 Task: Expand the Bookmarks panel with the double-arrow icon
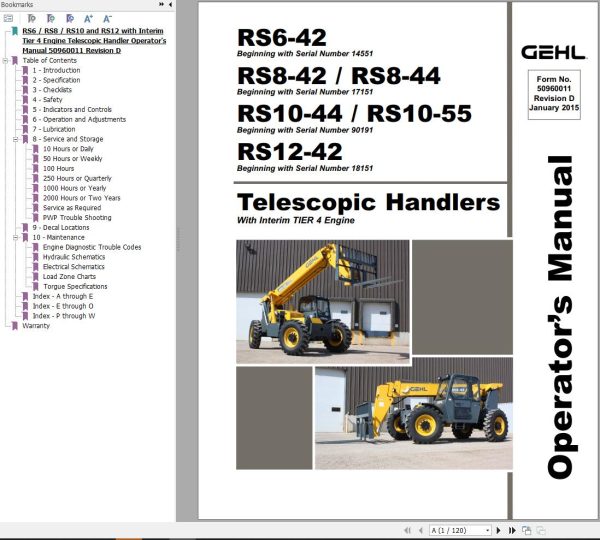[x=161, y=4]
